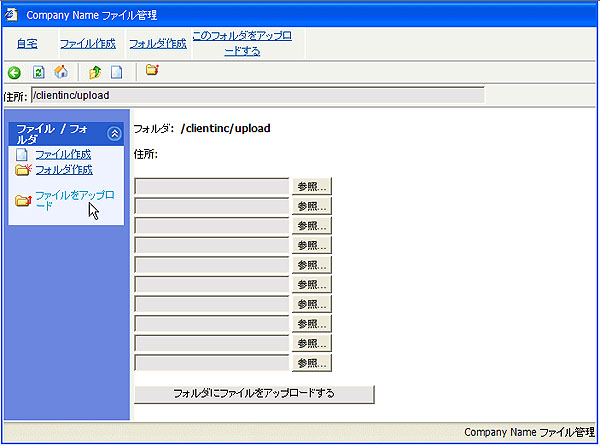Click the up-one-folder arrow icon

(95, 72)
